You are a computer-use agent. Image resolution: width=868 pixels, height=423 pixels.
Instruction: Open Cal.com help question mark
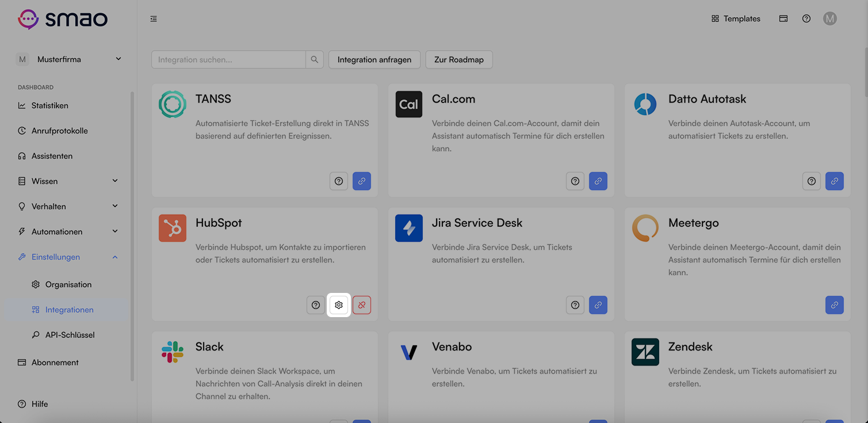(575, 181)
